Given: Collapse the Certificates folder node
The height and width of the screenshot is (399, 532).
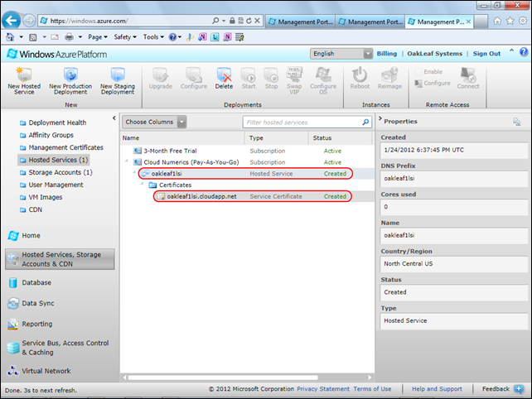Looking at the screenshot, I should (x=143, y=184).
